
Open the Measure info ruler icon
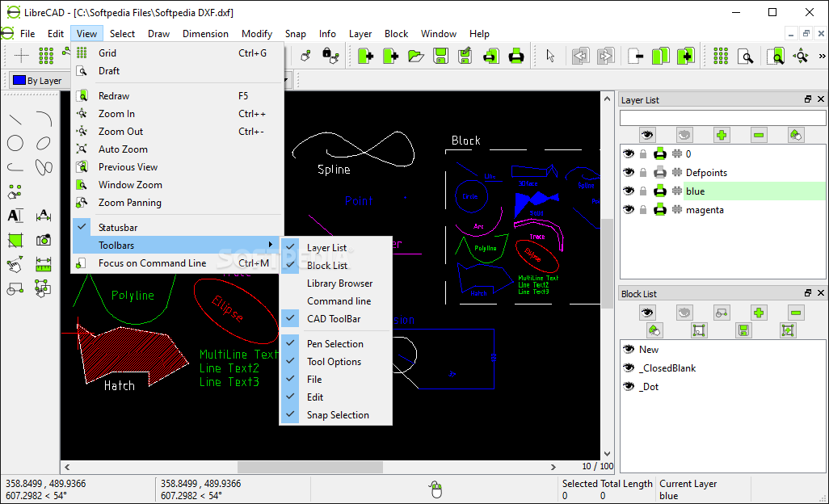44,264
